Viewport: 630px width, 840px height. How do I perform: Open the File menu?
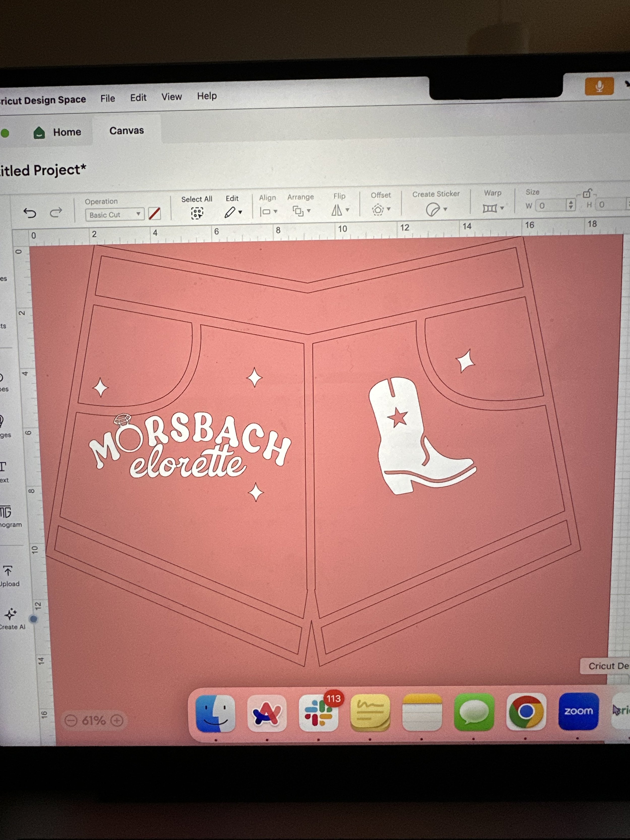point(107,98)
